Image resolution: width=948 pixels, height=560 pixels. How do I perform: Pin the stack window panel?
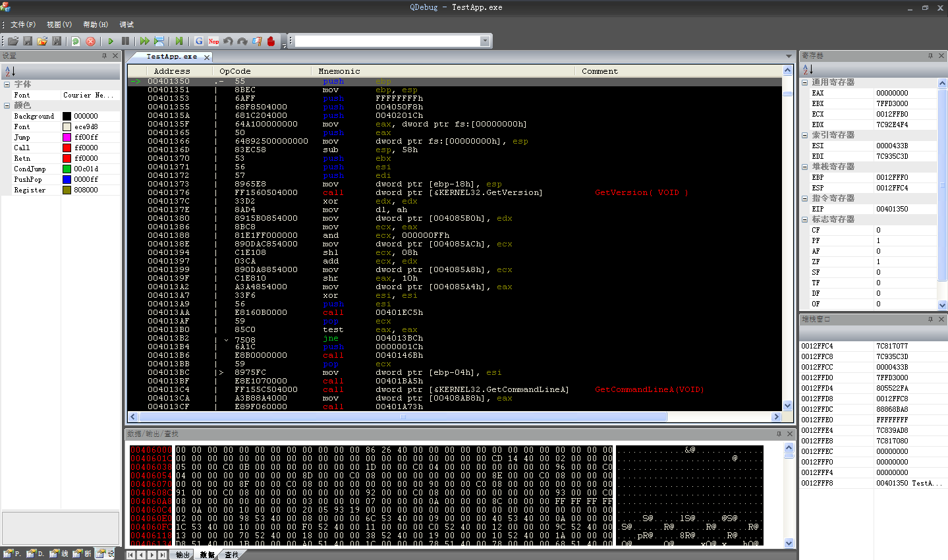click(930, 320)
